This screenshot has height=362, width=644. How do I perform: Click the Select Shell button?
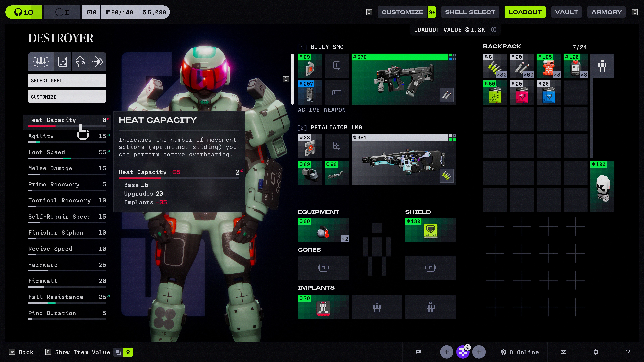(67, 81)
